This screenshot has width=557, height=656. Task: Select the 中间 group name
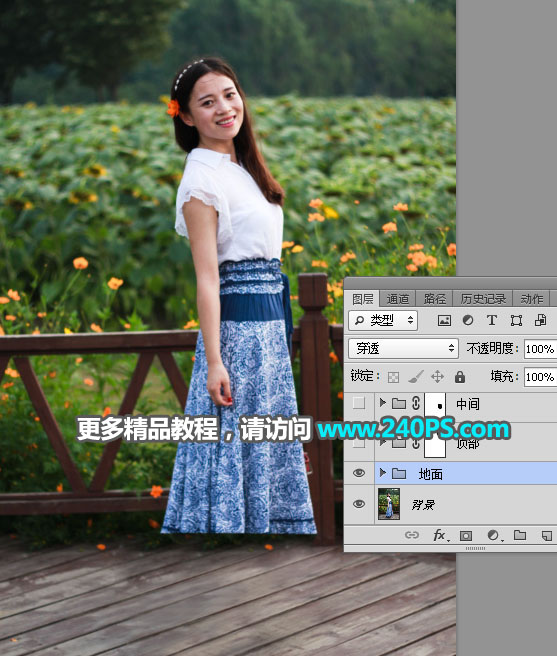(x=467, y=404)
